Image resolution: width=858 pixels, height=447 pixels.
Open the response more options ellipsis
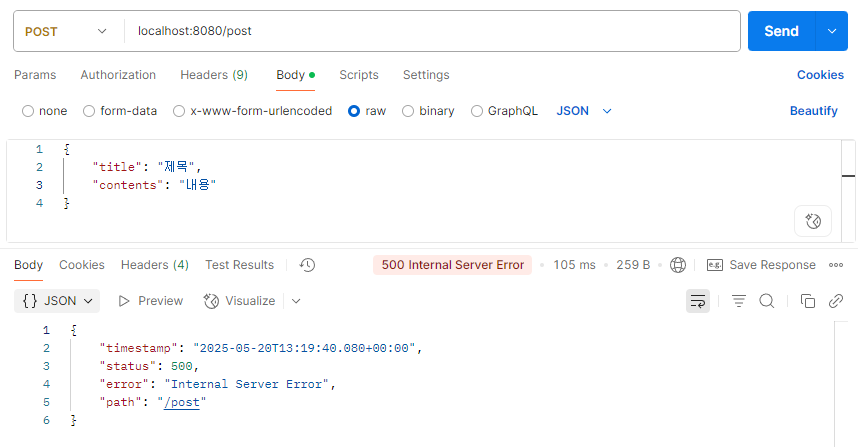[836, 265]
